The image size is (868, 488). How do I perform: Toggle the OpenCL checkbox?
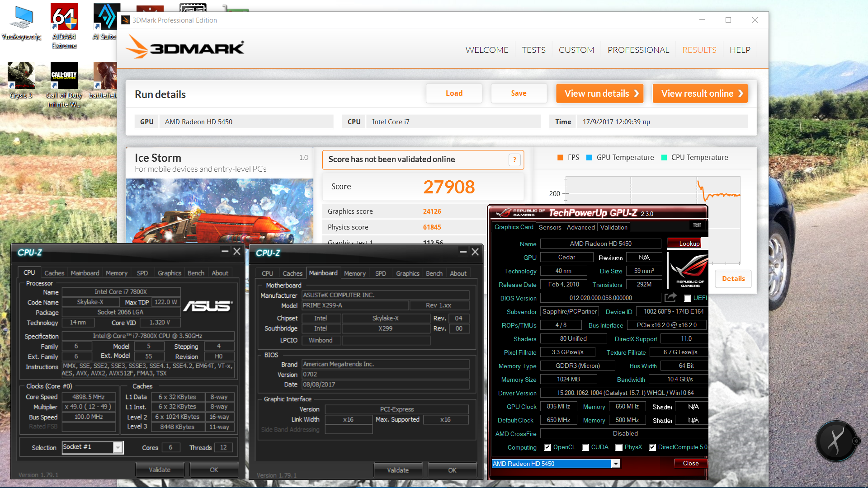coord(547,447)
